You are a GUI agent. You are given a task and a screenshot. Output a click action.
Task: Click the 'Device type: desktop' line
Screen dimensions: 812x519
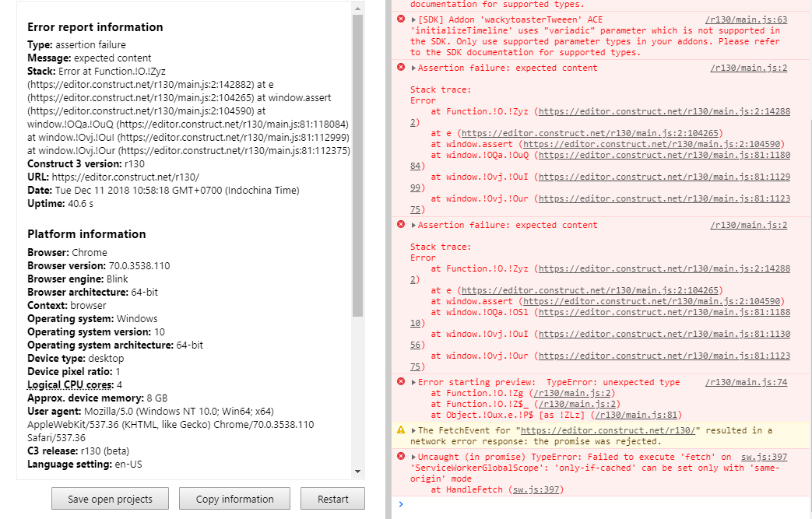(76, 359)
